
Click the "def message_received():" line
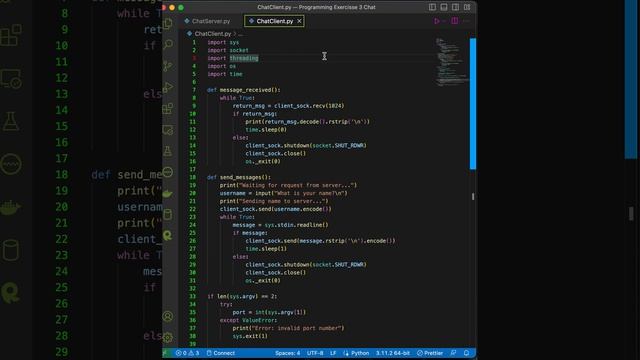click(244, 90)
